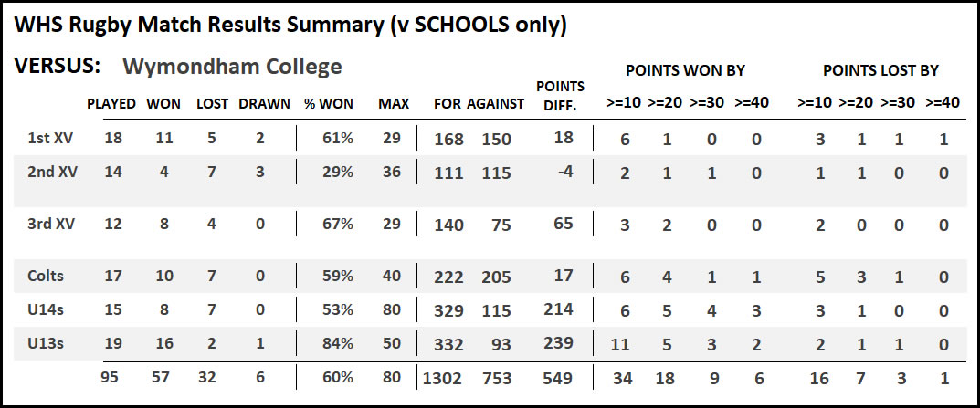Select the PLAYED column header

click(111, 103)
